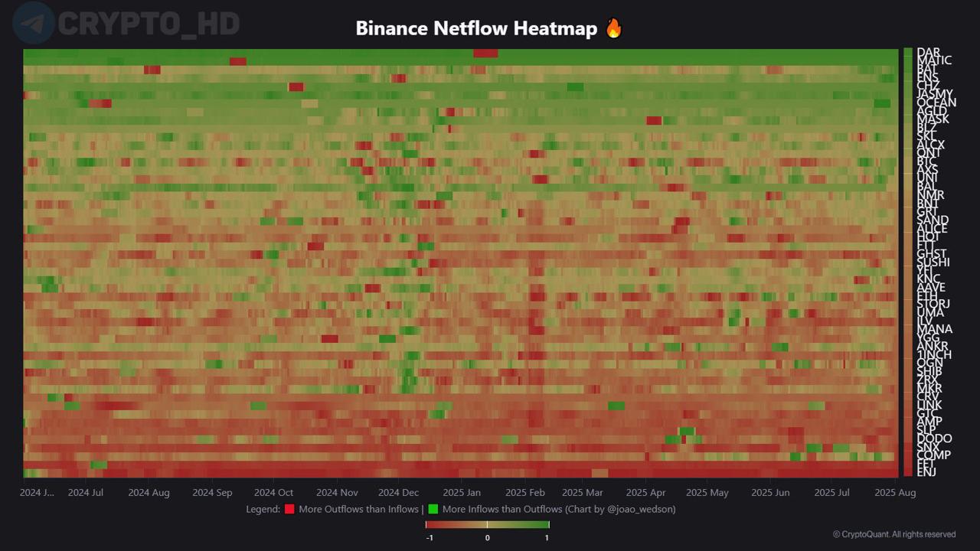980x551 pixels.
Task: Click the COMP ticker label
Action: [x=933, y=455]
